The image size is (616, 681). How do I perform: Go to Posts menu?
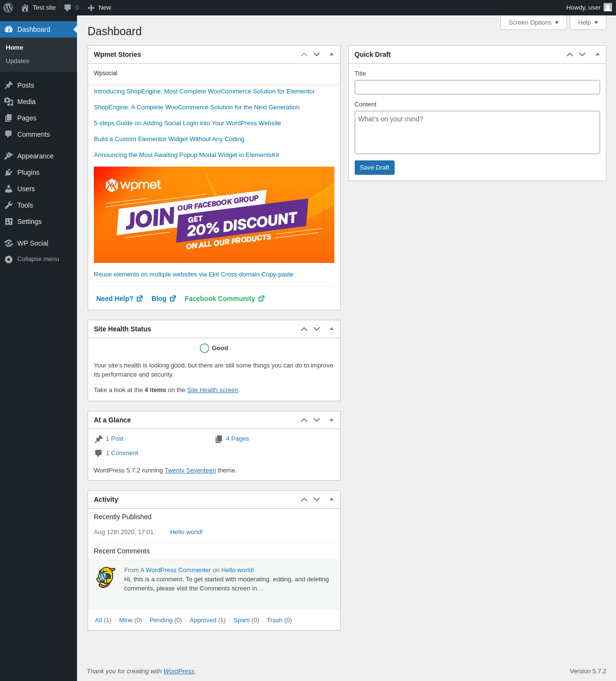(38, 85)
